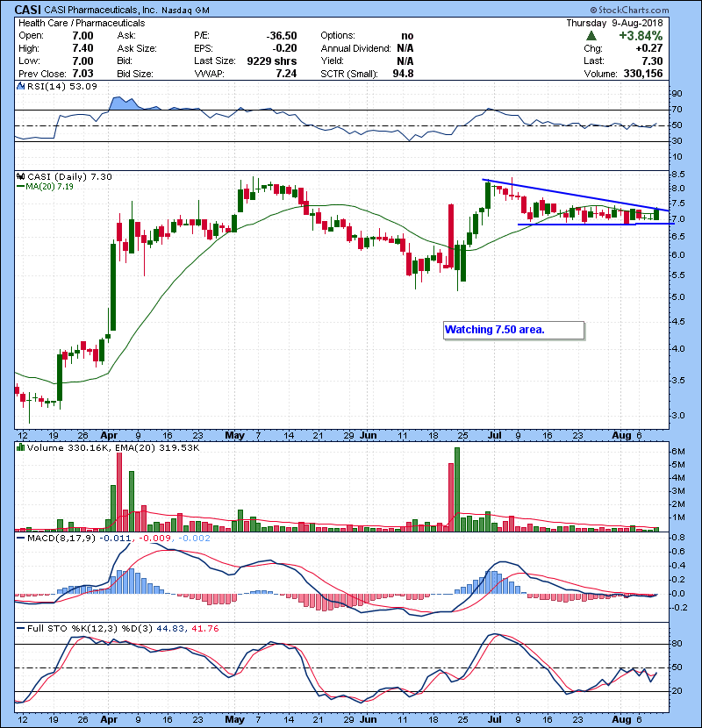Click the CASI ticker symbol heading

point(27,10)
